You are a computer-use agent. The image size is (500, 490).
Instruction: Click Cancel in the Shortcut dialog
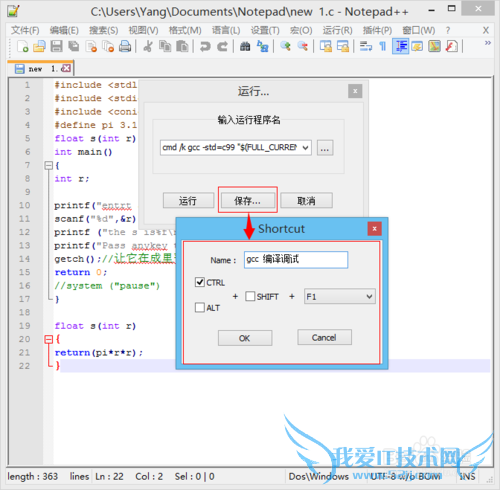(324, 337)
